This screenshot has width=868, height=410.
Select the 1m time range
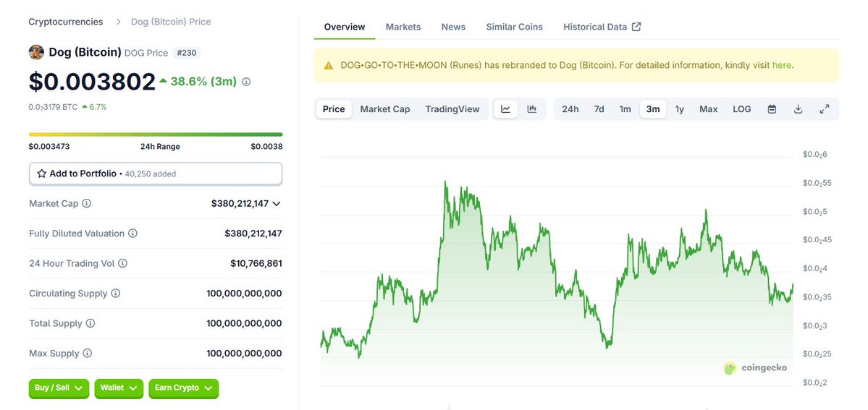point(625,109)
